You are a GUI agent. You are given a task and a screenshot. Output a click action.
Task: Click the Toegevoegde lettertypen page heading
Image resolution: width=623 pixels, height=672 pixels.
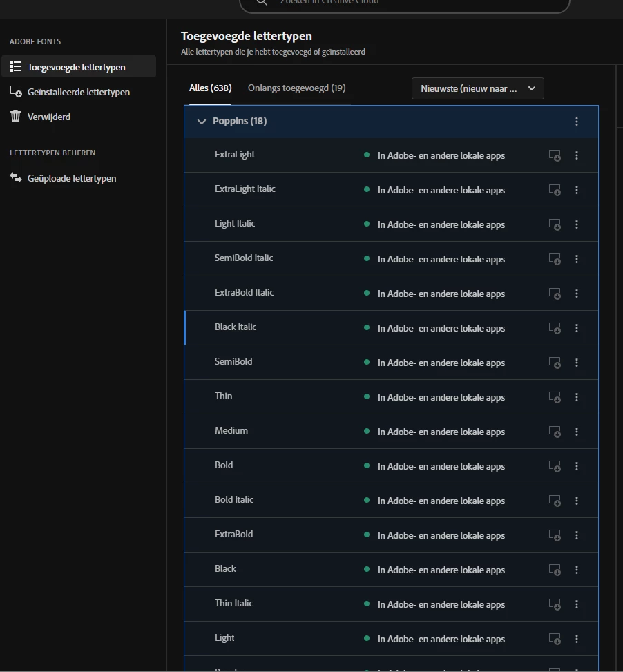(247, 36)
